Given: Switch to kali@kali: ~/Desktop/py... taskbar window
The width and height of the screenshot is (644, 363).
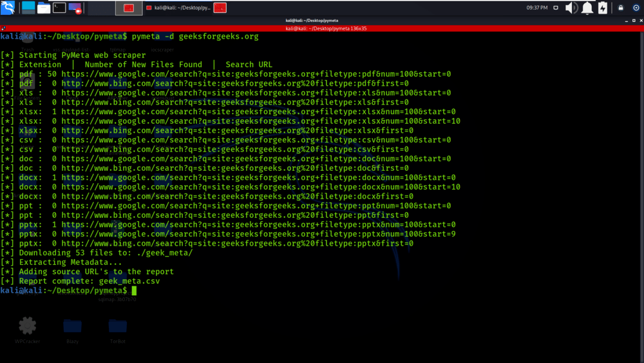Looking at the screenshot, I should [x=178, y=8].
